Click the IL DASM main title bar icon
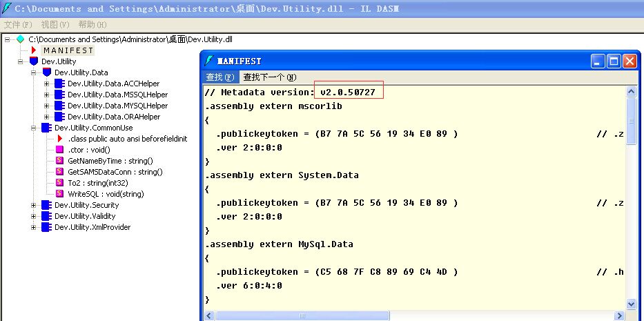 tap(6, 8)
